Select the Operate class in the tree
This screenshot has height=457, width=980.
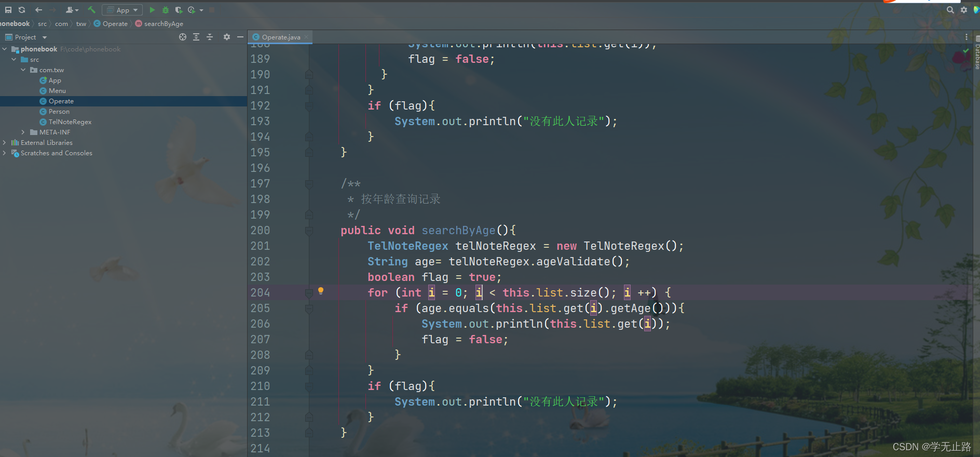coord(57,101)
